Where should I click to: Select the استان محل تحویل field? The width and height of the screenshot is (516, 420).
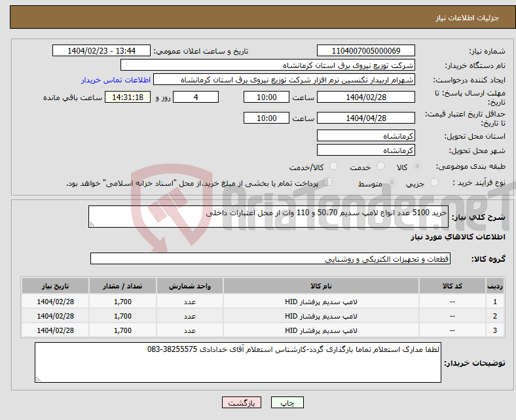[365, 135]
